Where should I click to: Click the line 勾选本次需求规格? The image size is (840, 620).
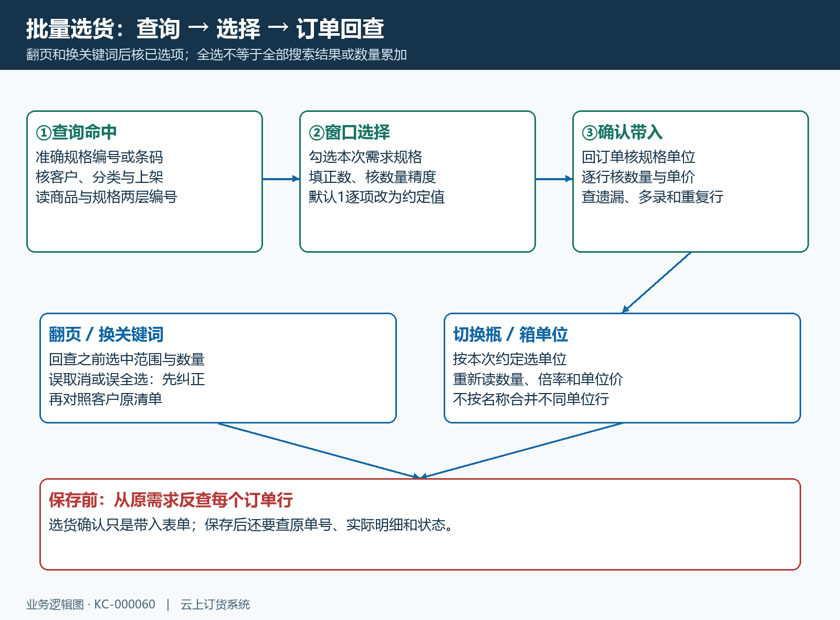click(365, 157)
